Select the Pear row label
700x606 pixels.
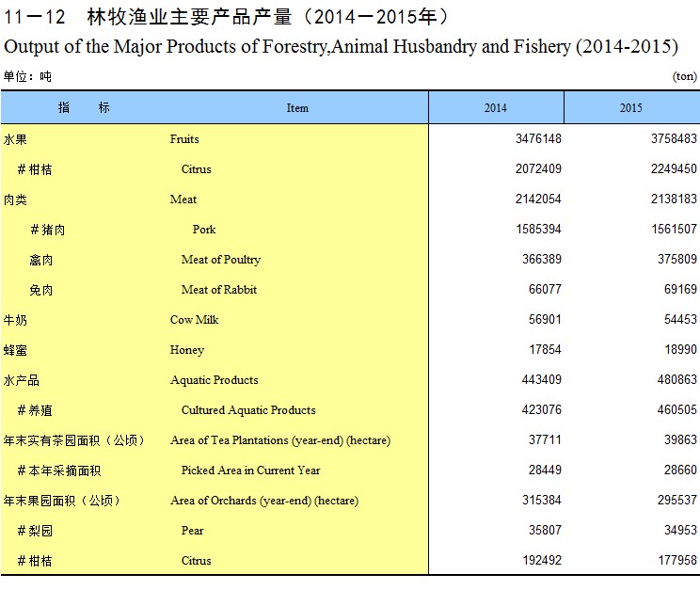coord(193,531)
